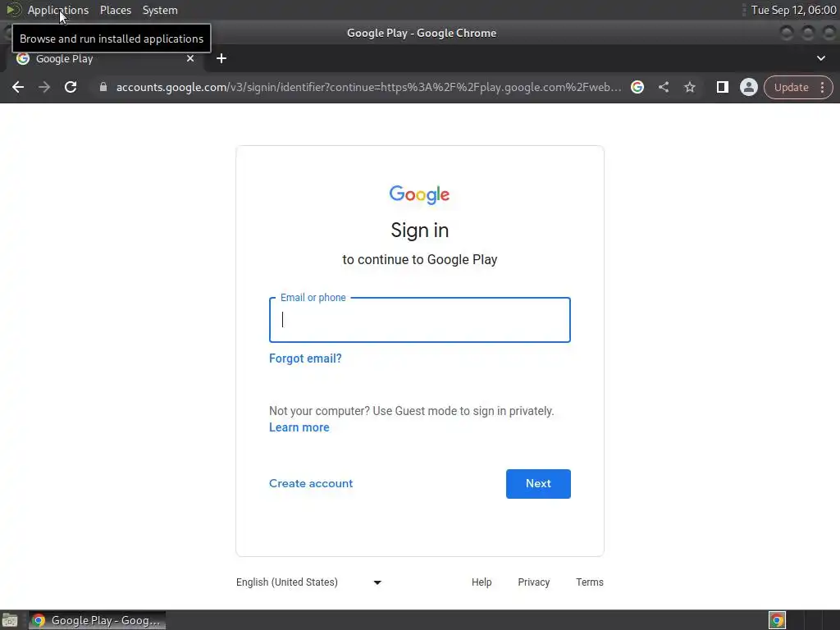Open Chrome three-dot menu
The image size is (840, 630).
[822, 87]
